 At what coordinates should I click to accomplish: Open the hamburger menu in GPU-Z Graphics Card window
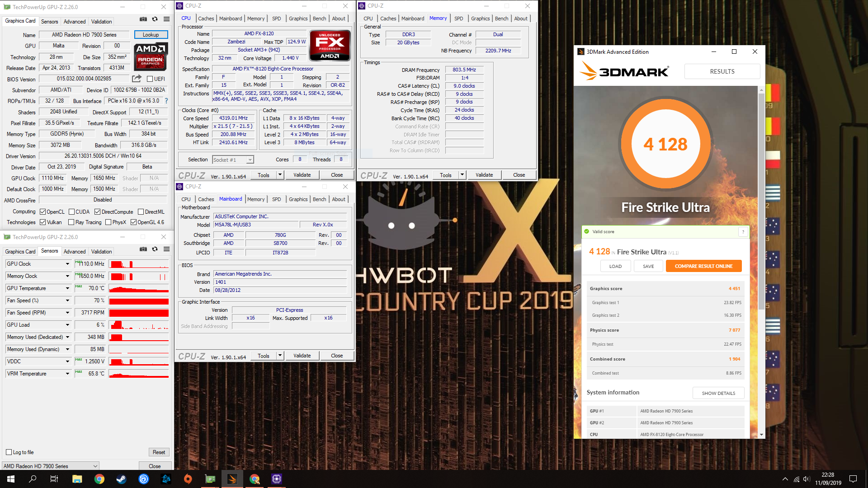167,19
